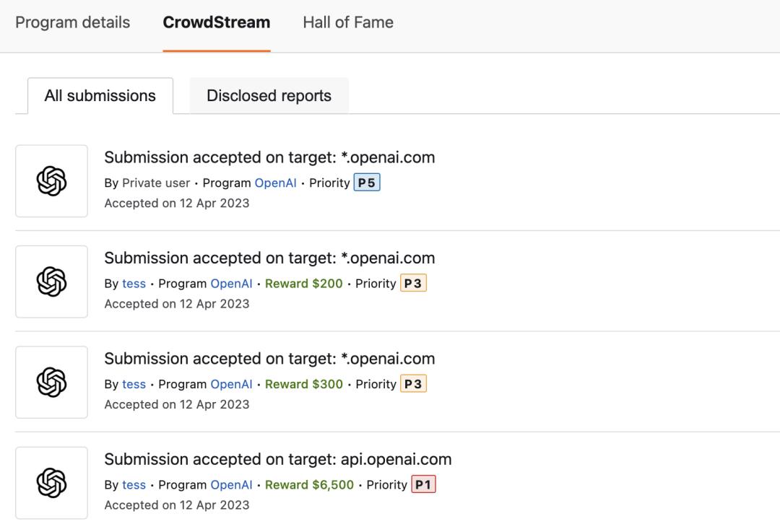780x532 pixels.
Task: Open tess profile on $300 reward submission
Action: 134,384
